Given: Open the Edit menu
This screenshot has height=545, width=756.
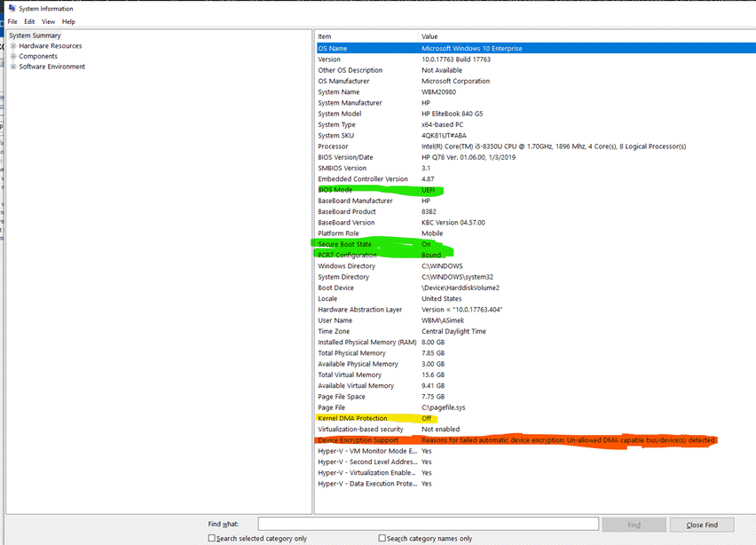Looking at the screenshot, I should coord(29,20).
